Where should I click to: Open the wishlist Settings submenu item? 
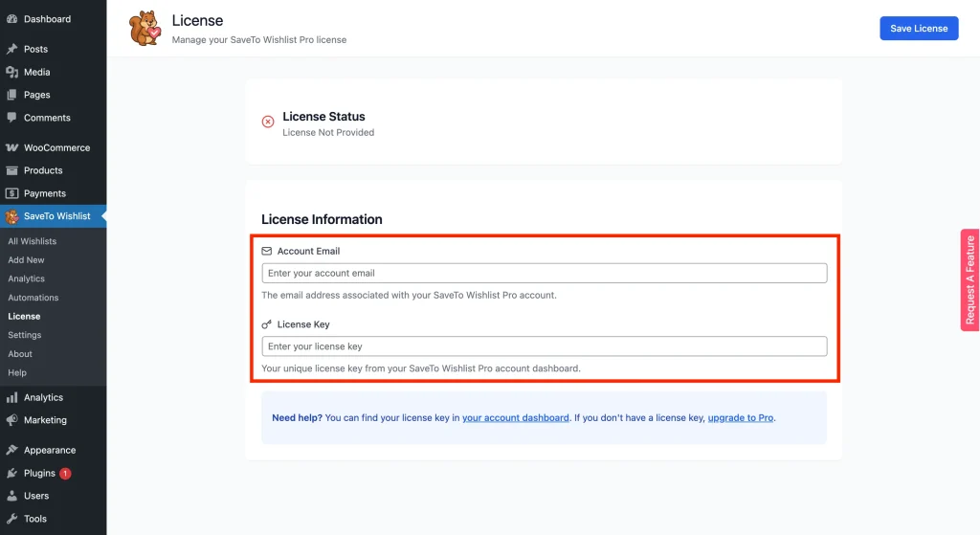coord(24,335)
